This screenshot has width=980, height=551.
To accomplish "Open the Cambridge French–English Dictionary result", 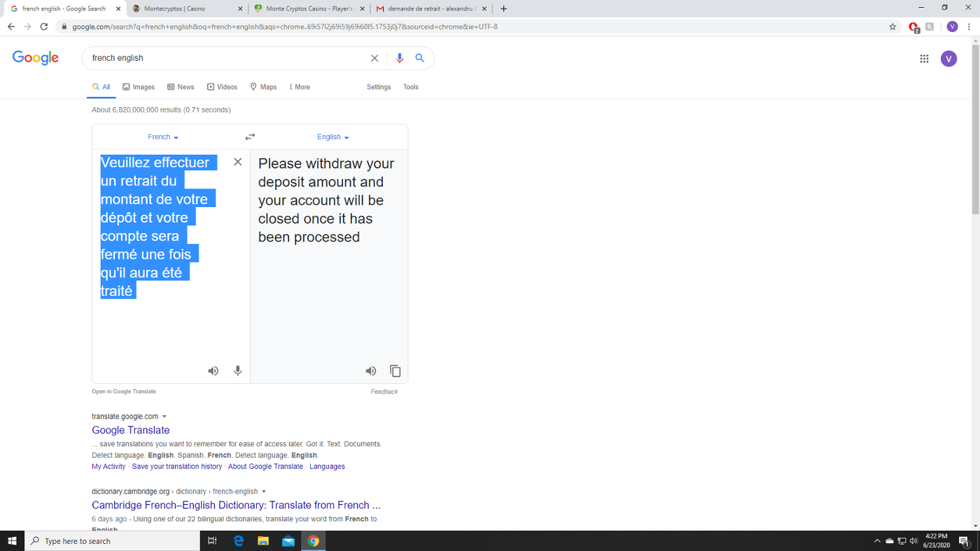I will 236,505.
